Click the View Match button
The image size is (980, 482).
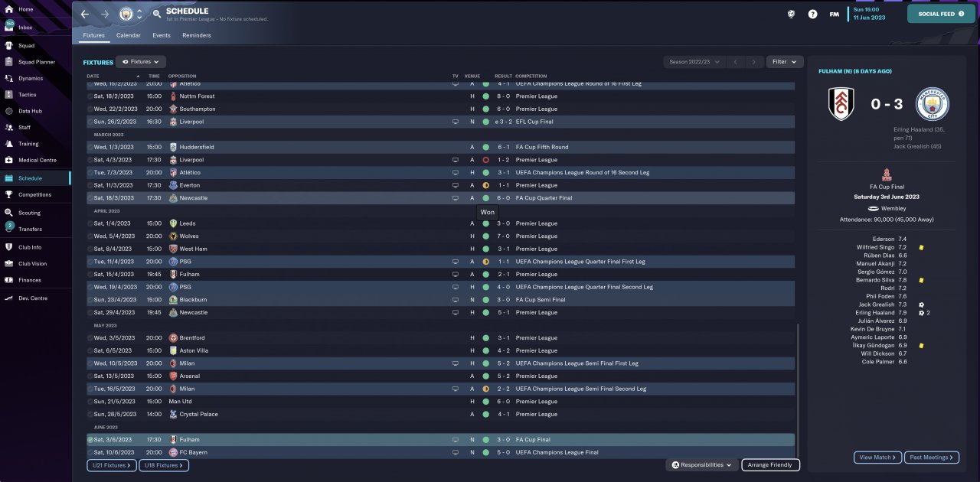tap(877, 458)
